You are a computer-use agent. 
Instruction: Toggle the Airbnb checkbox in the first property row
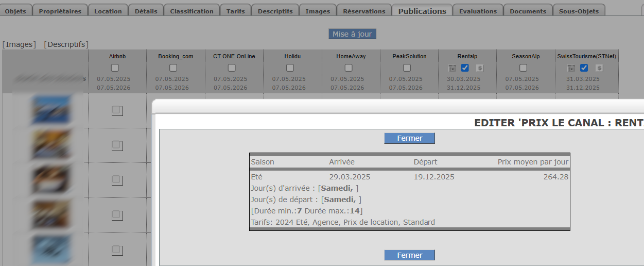click(117, 110)
